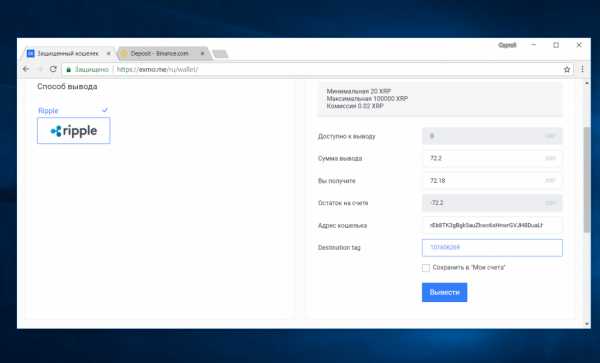
Task: Reload the page with the refresh icon
Action: pyautogui.click(x=53, y=69)
